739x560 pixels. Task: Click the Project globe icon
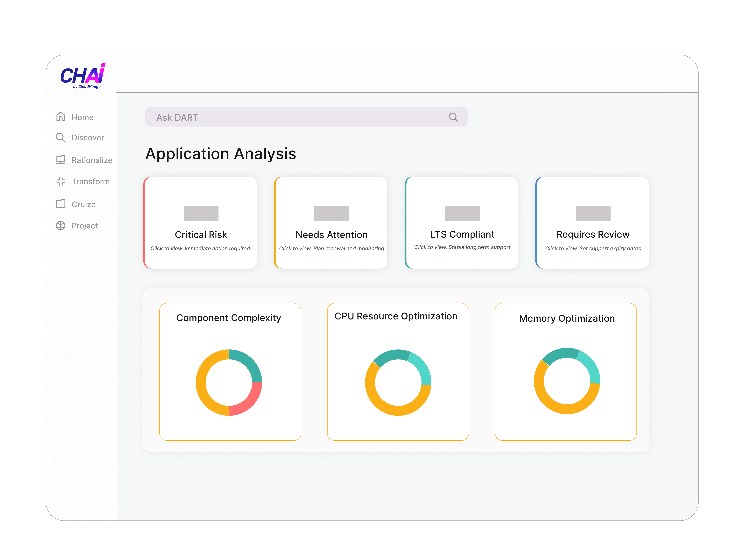[60, 226]
